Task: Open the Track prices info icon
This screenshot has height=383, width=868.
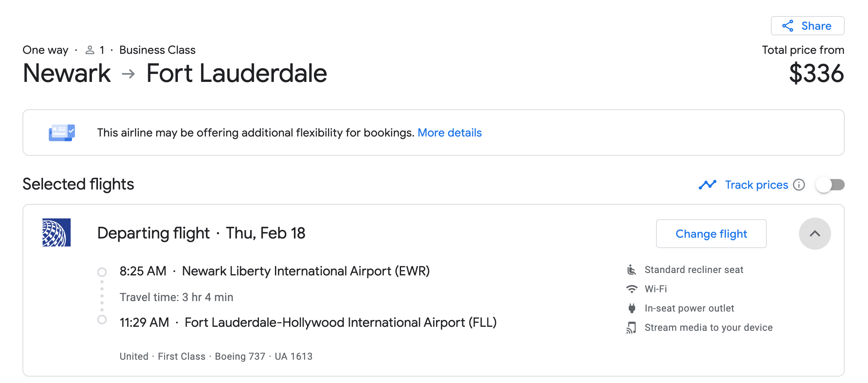Action: [x=799, y=185]
